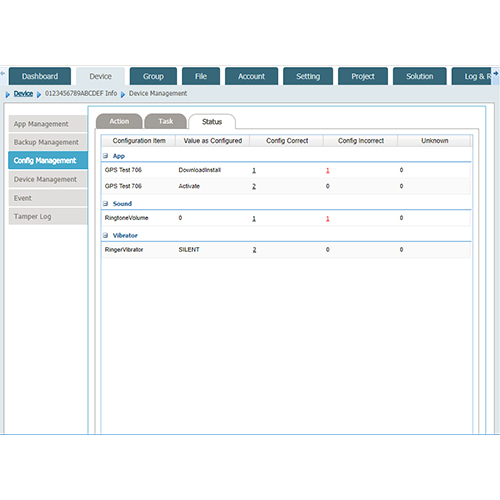Switch to the Group tab
The width and height of the screenshot is (500, 500).
(x=153, y=76)
